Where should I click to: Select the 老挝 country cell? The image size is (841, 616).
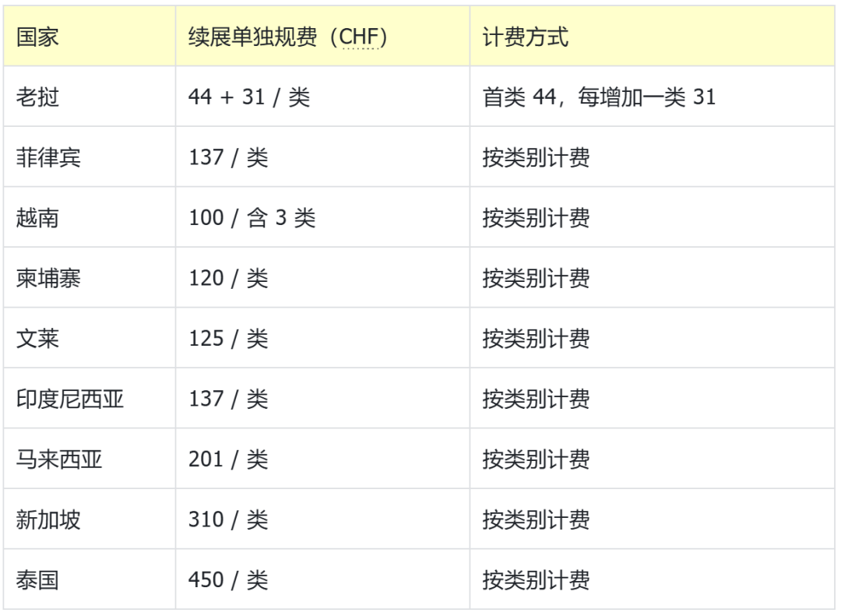pos(90,97)
